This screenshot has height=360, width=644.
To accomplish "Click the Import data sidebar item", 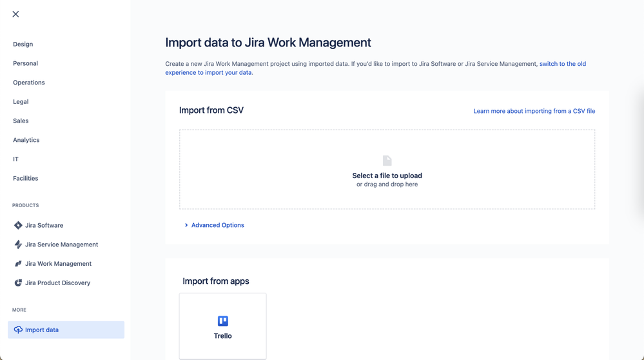I will click(x=66, y=330).
